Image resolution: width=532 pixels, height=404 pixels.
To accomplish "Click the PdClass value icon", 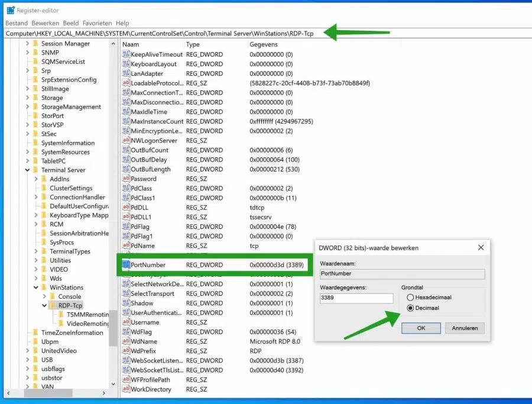I will [126, 188].
